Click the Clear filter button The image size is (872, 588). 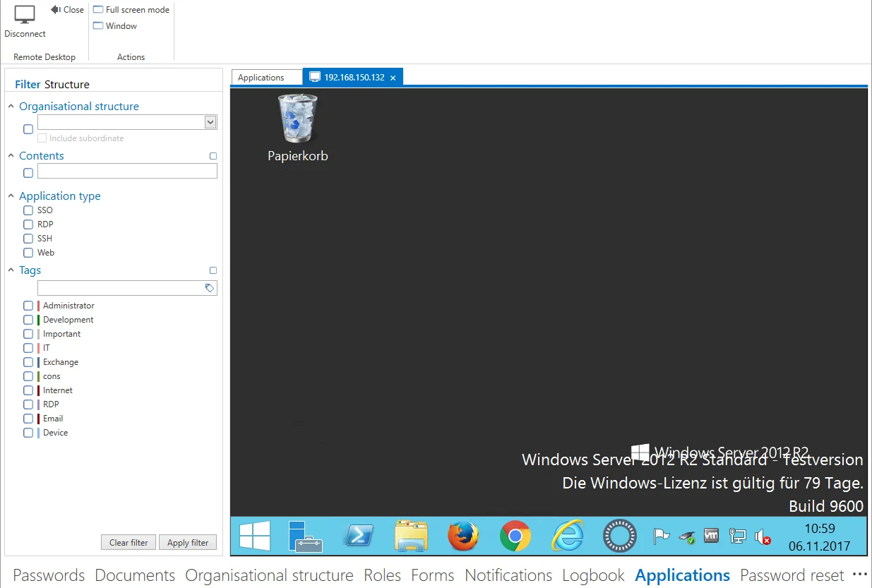[129, 543]
